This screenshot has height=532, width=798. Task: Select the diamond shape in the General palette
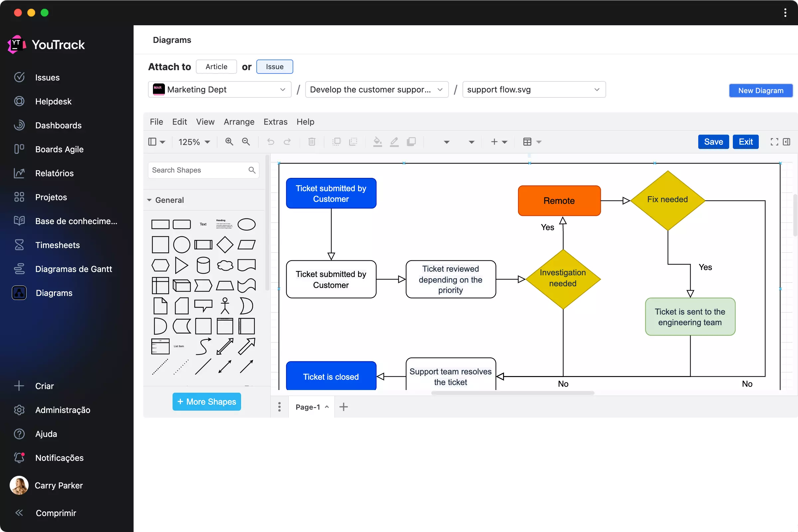[x=225, y=245]
